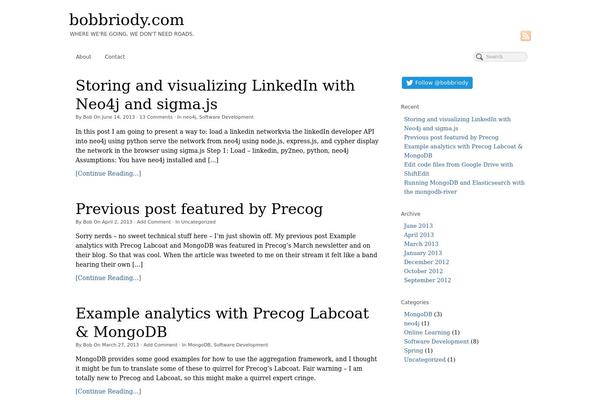Click the Follow @bobbriody Twitter button
Screen dimensions: 600x400
pos(437,83)
